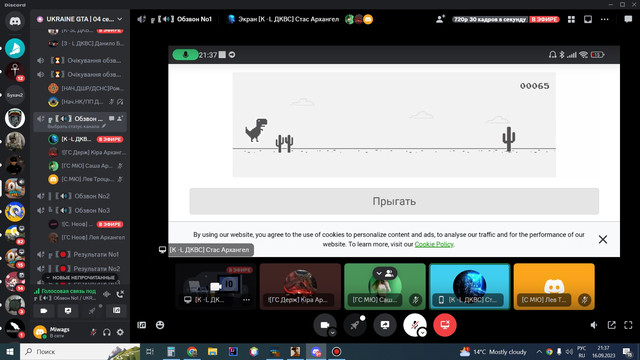
Task: Select [К -L ДКВС] Ст... mobile participant tile
Action: pyautogui.click(x=469, y=287)
